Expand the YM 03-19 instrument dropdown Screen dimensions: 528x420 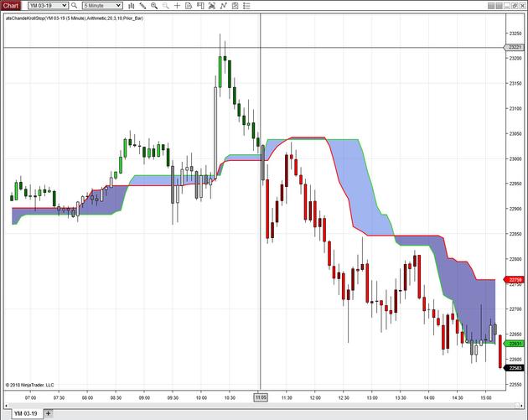(x=64, y=5)
